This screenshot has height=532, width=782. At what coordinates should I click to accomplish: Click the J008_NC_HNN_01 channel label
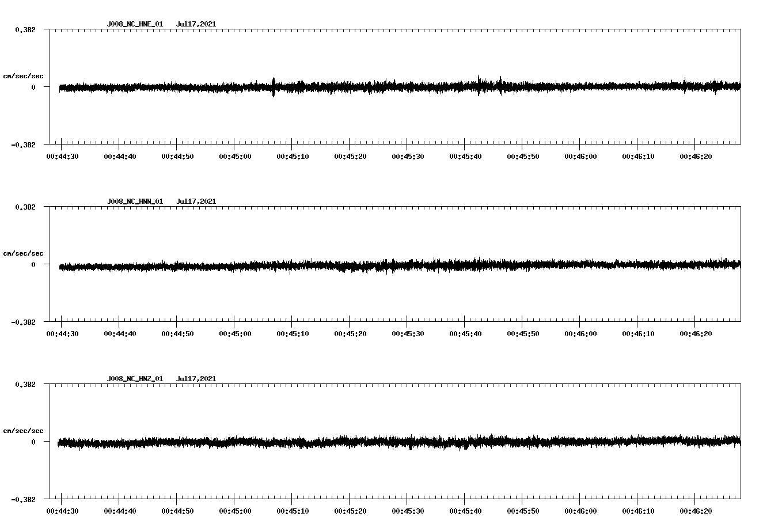(135, 201)
